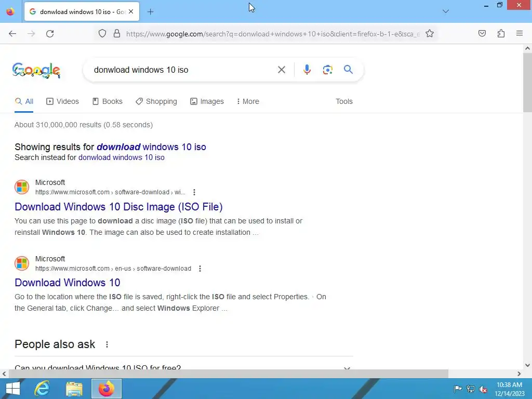The image size is (532, 399).
Task: Click the network tray icon
Action: click(x=471, y=389)
